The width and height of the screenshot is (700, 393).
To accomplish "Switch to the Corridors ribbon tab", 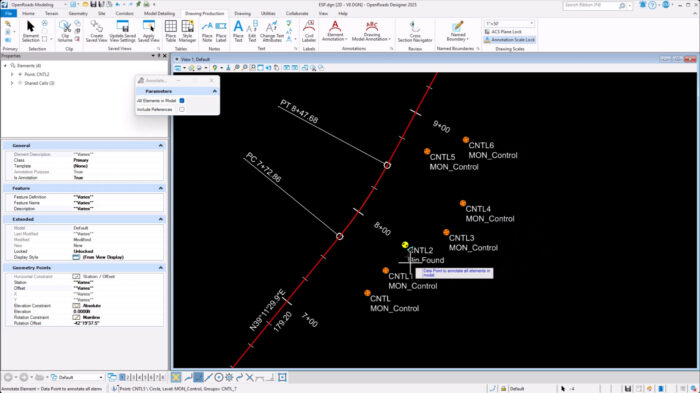I will click(x=125, y=14).
